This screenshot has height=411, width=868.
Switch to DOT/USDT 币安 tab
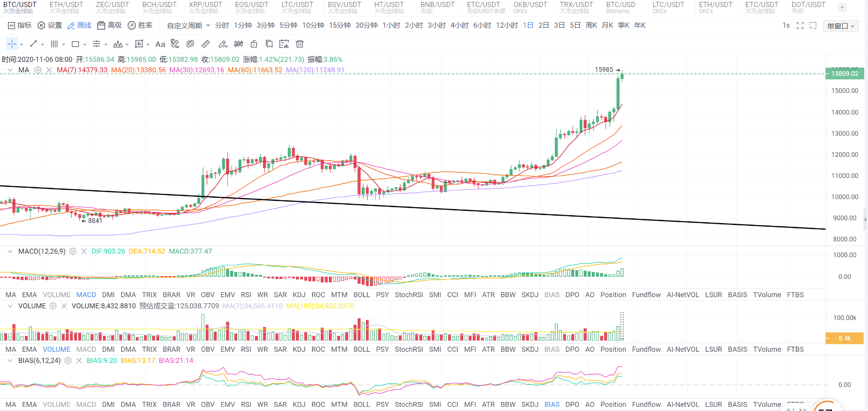tap(808, 8)
